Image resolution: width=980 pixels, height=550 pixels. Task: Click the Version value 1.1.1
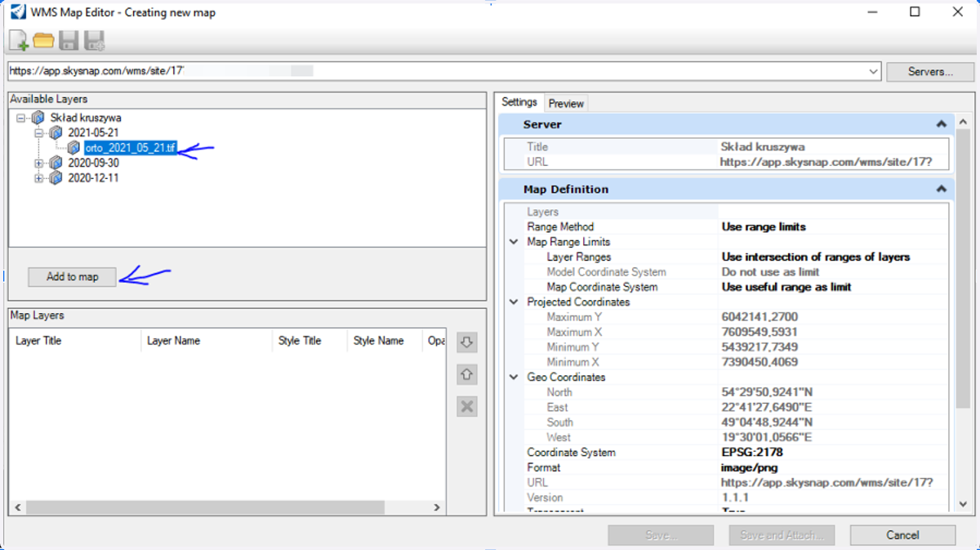734,497
